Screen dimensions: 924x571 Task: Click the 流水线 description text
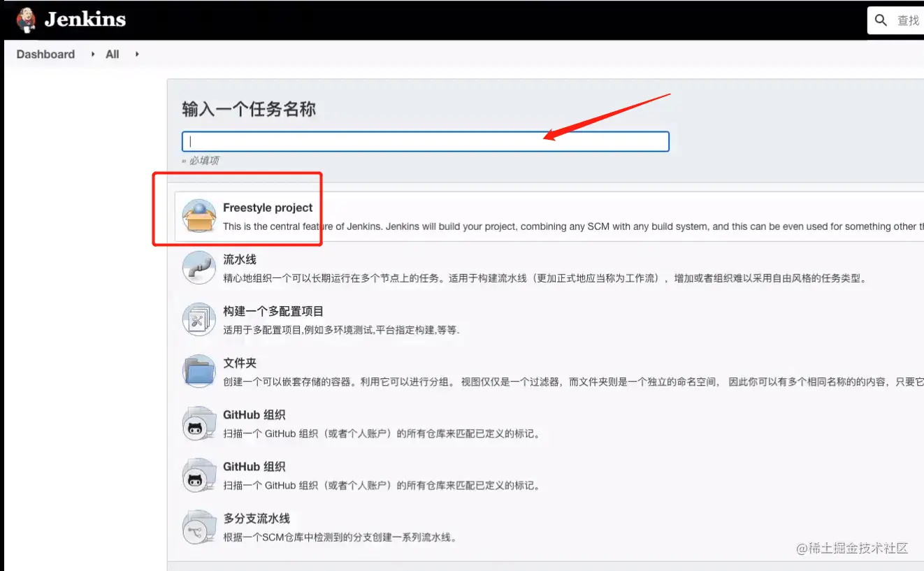[x=544, y=278]
